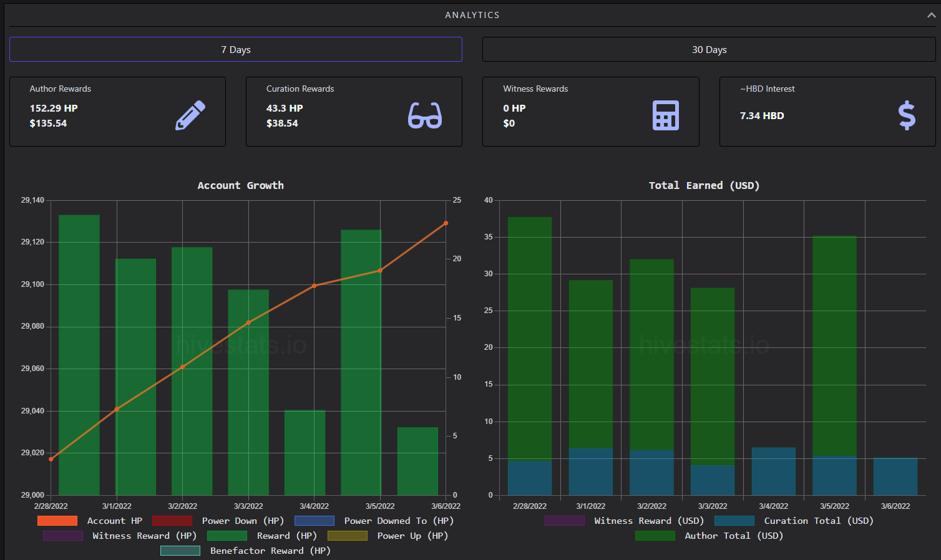Collapse the Analytics section with the chevron

pos(931,15)
